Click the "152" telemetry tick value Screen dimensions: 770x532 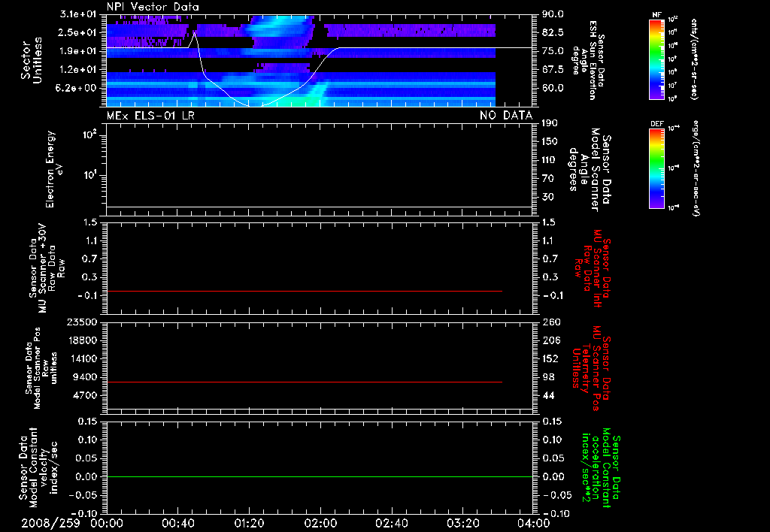pos(550,358)
